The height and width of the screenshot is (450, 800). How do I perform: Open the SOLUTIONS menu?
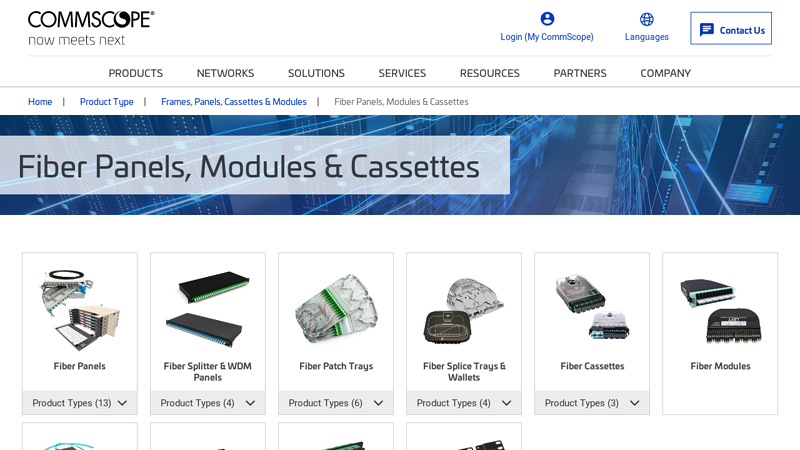point(316,73)
